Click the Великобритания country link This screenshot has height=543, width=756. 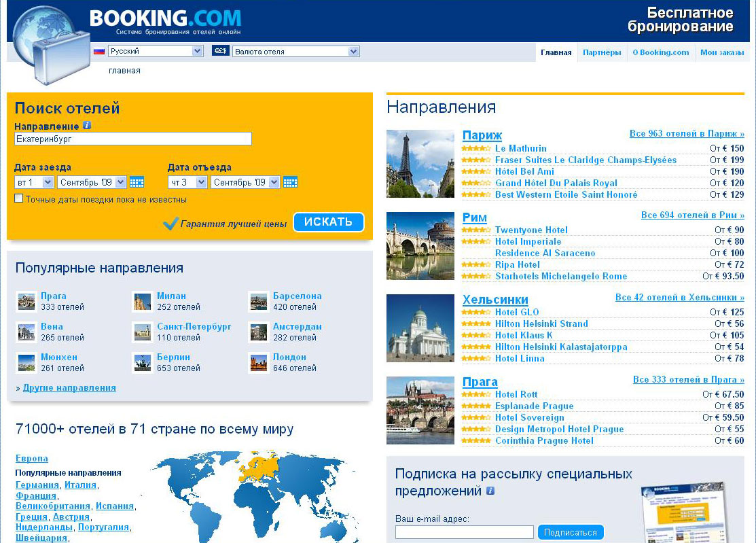coord(53,506)
